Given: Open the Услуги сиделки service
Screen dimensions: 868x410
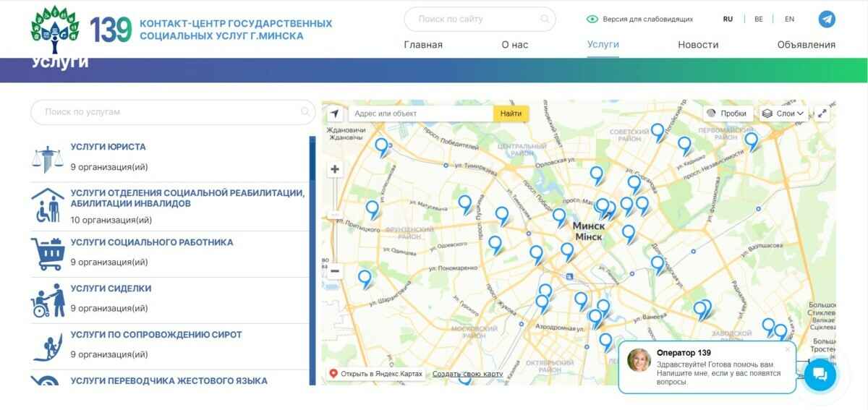Looking at the screenshot, I should [x=111, y=289].
